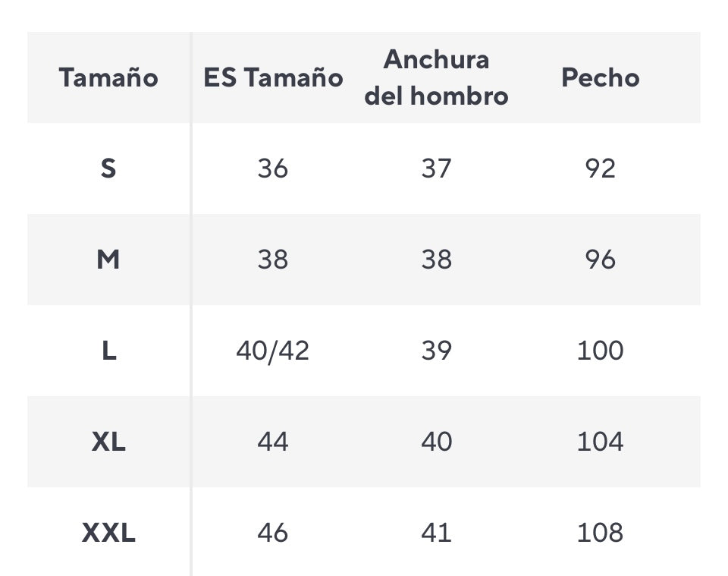The height and width of the screenshot is (576, 728).
Task: Click the L size row label
Action: pos(108,351)
